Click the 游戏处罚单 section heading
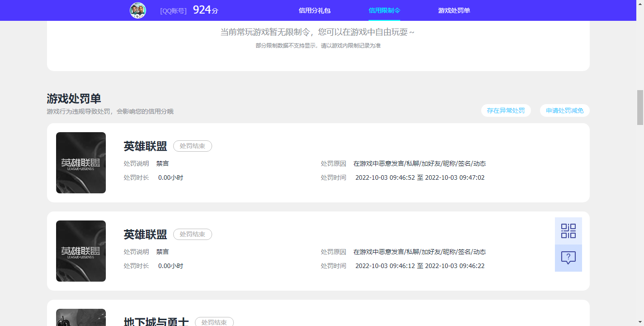 pos(74,99)
